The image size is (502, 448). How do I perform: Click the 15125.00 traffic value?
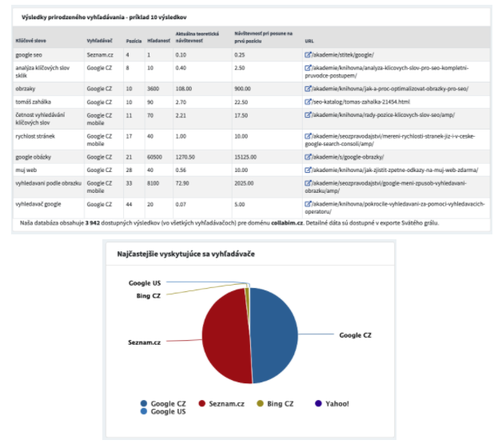pos(245,157)
